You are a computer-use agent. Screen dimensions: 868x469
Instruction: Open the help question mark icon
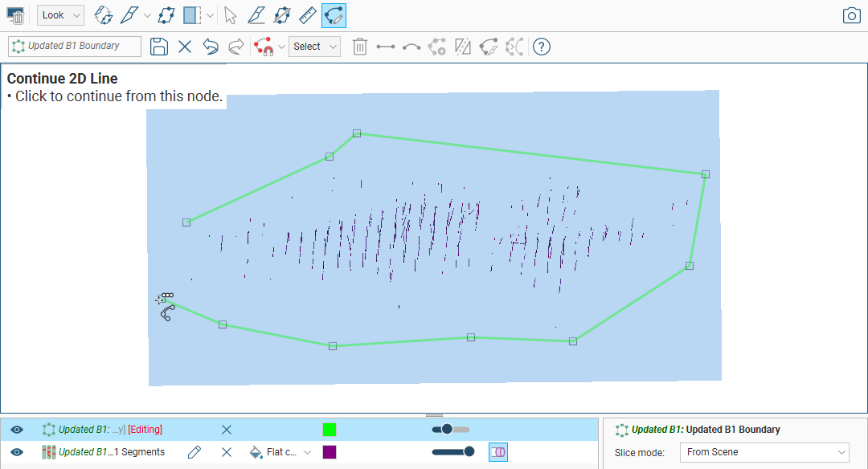point(542,47)
